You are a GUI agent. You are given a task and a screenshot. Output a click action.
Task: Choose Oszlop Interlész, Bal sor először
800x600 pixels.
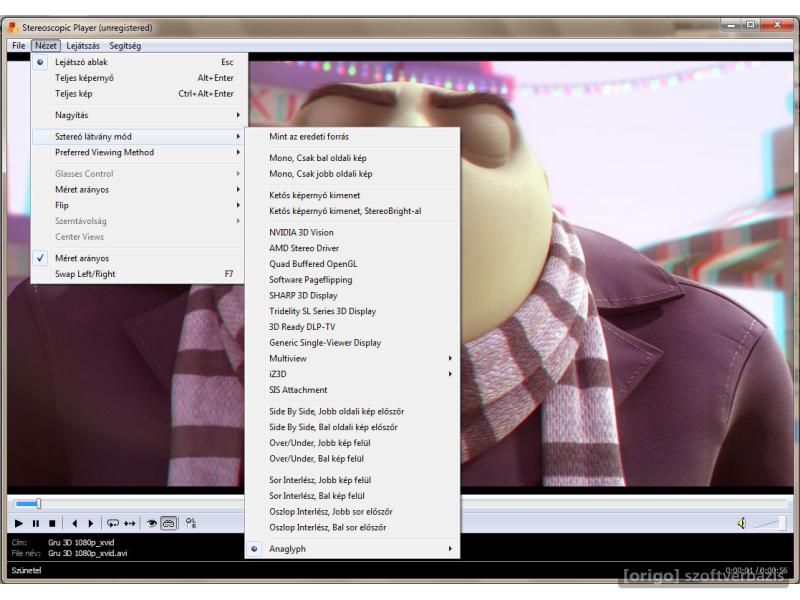click(352, 528)
